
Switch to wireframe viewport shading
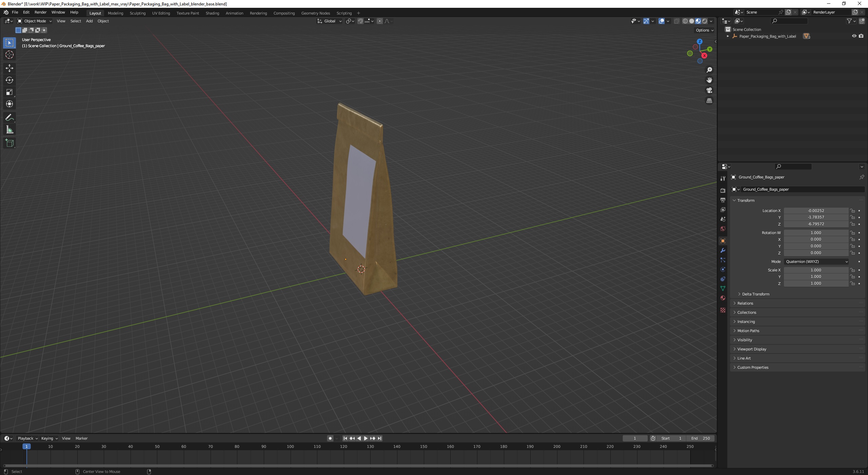(685, 21)
